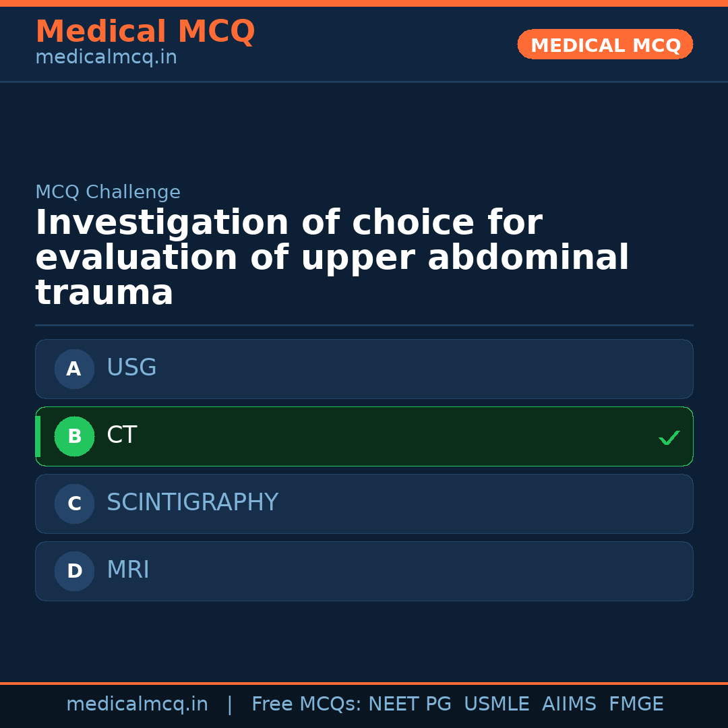Screen dimensions: 728x728
Task: Click the letter D option circle
Action: (74, 571)
